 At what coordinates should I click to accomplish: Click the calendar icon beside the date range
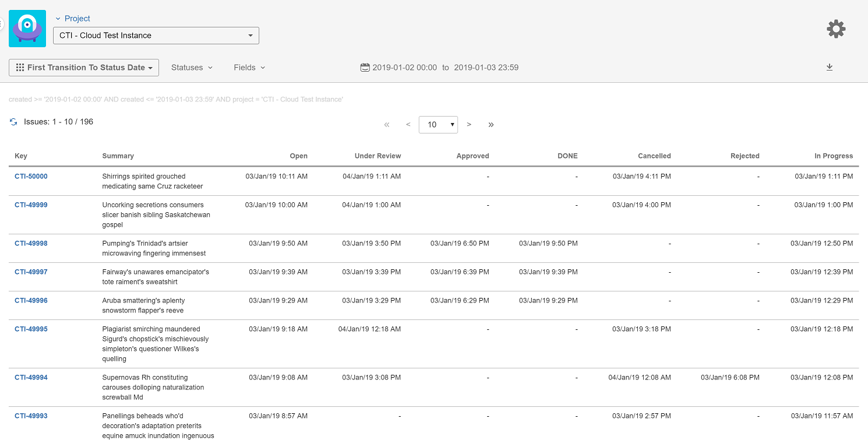click(x=365, y=67)
